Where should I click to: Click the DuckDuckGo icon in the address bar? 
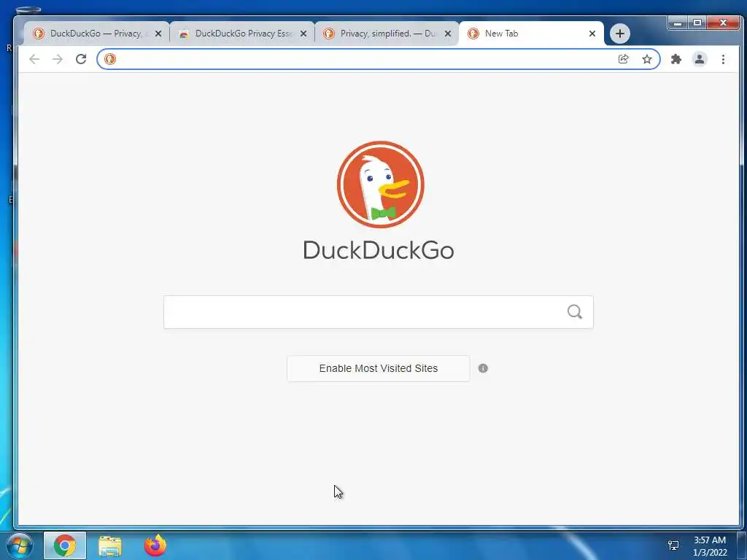pos(110,59)
